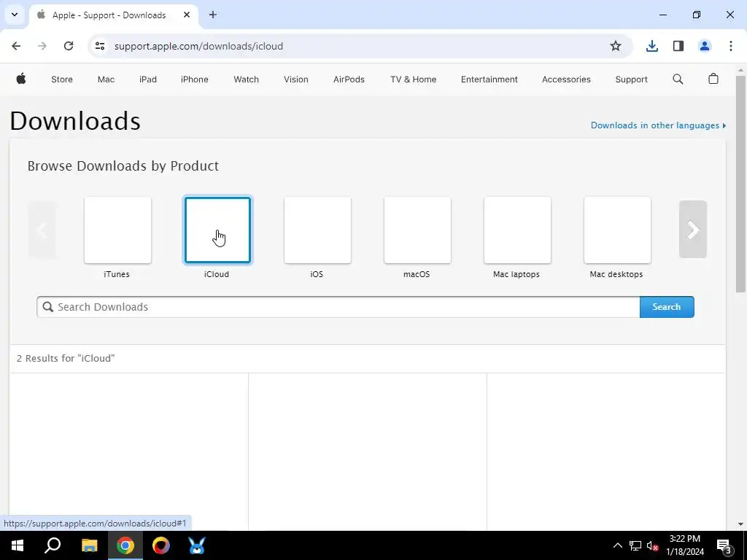747x560 pixels.
Task: Open the Entertainment menu item
Action: click(x=489, y=79)
